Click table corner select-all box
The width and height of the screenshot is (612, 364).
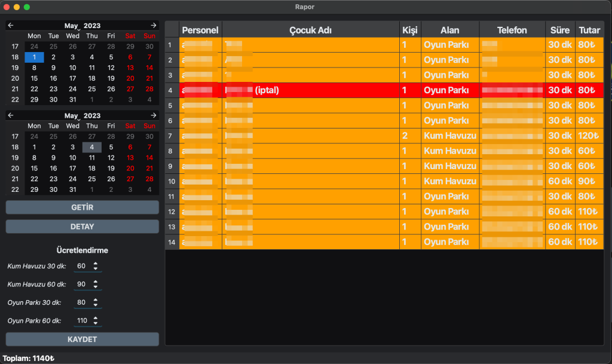pyautogui.click(x=172, y=30)
